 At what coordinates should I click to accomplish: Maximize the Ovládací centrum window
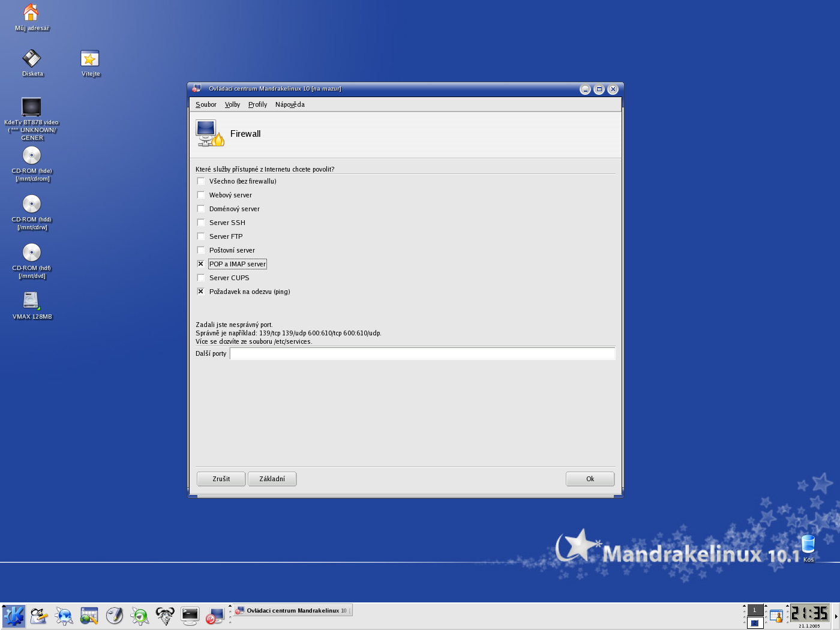(599, 89)
